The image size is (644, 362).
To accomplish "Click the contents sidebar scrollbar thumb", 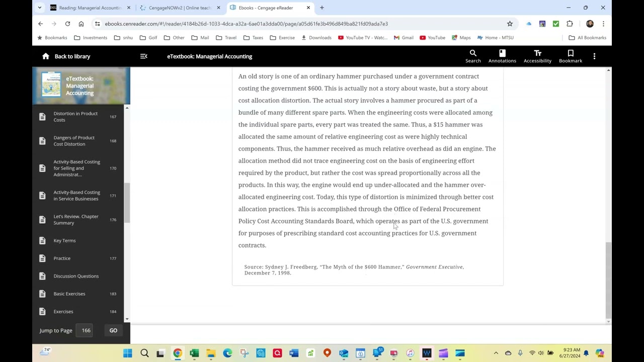I will [127, 203].
